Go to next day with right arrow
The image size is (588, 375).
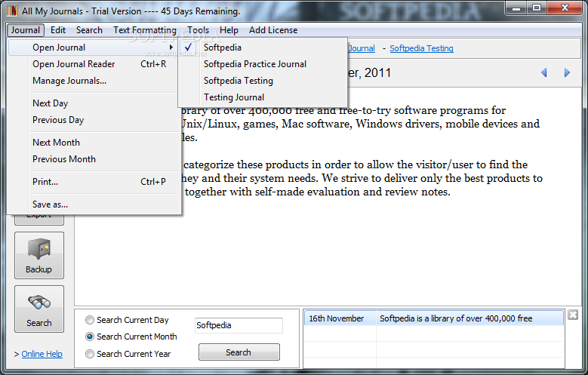567,72
